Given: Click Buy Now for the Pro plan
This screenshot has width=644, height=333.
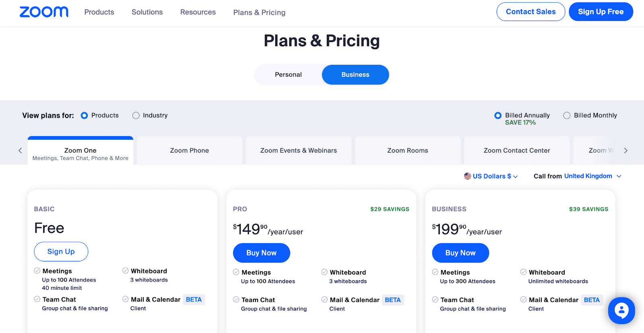Looking at the screenshot, I should [x=261, y=253].
